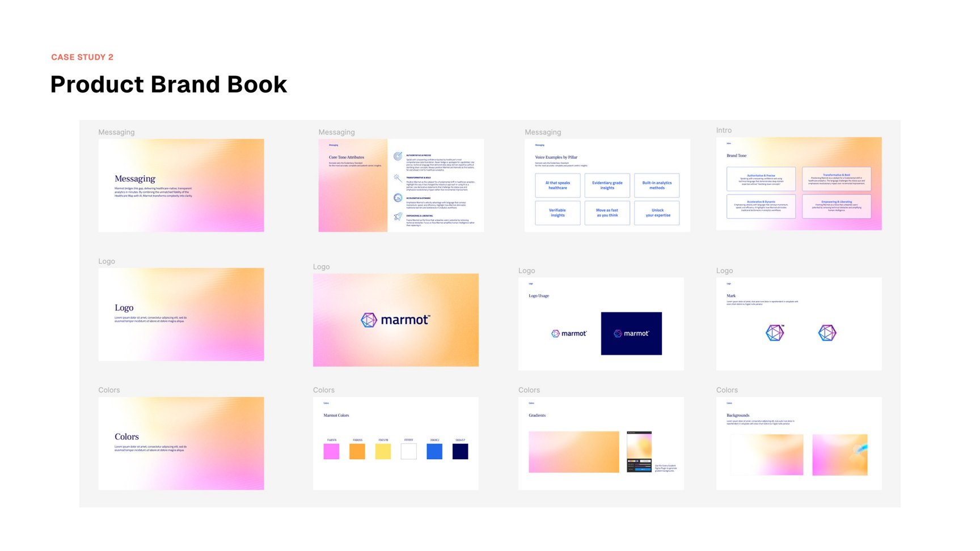Image resolution: width=980 pixels, height=551 pixels.
Task: Click the 'Evidentiary grade insights' box
Action: [x=607, y=185]
